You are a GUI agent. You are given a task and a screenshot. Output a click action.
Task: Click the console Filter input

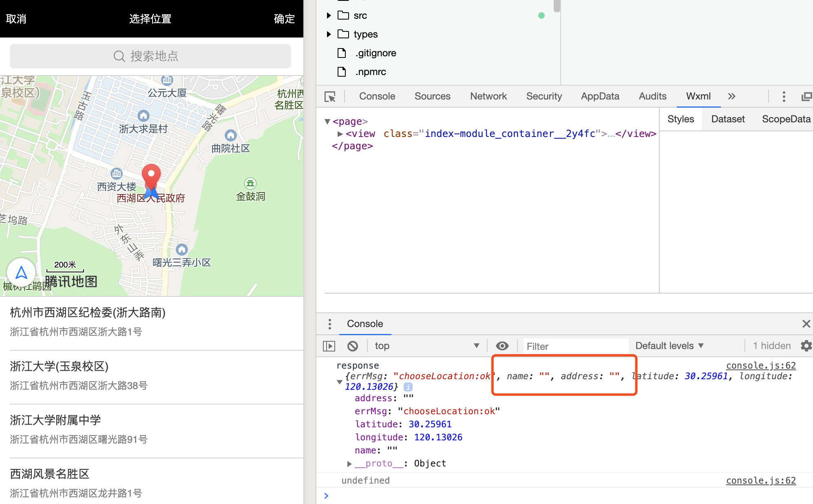576,346
